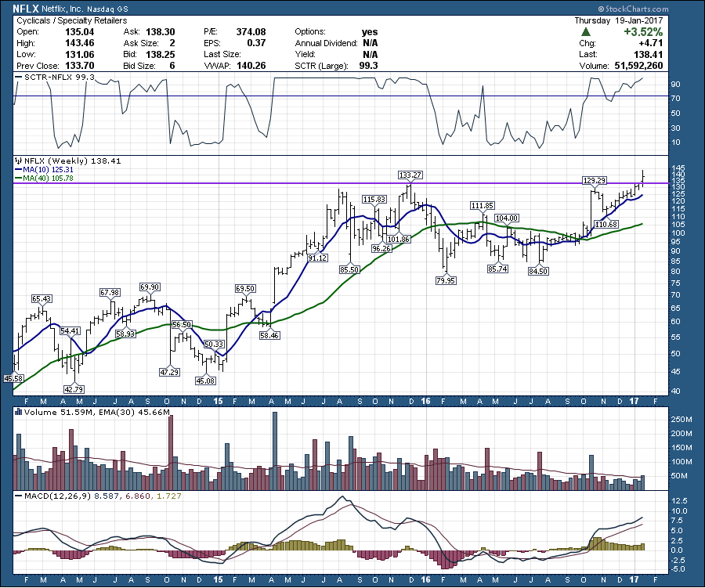Viewport: 705px width, 588px height.
Task: Click the Open value 135.04
Action: coord(80,31)
